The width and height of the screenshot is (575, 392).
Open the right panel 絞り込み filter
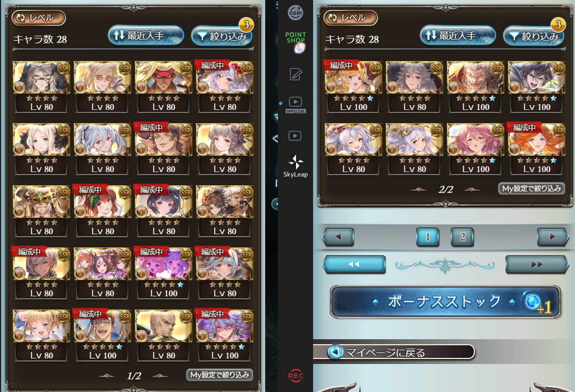coord(534,36)
